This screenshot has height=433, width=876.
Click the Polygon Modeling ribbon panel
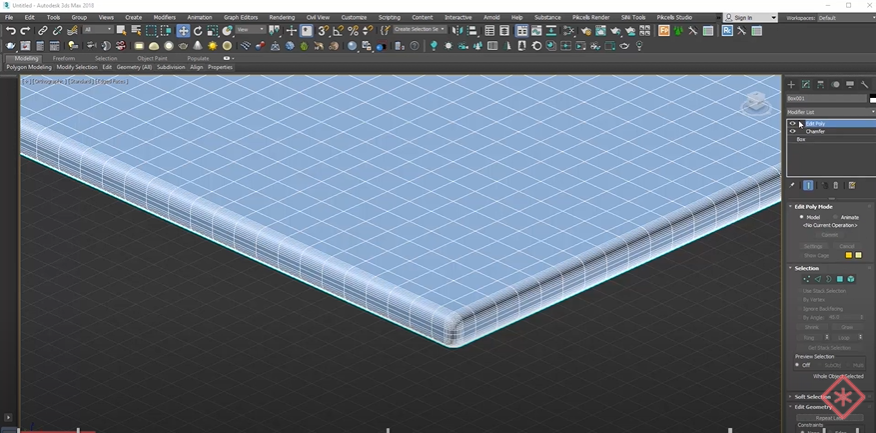pos(29,67)
